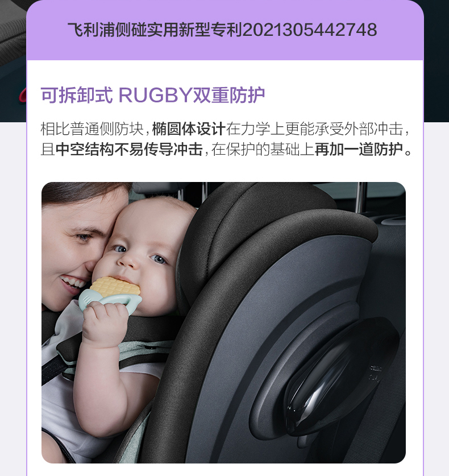Click the metal headrest post of the car seat
This screenshot has width=449, height=476.
point(361,197)
